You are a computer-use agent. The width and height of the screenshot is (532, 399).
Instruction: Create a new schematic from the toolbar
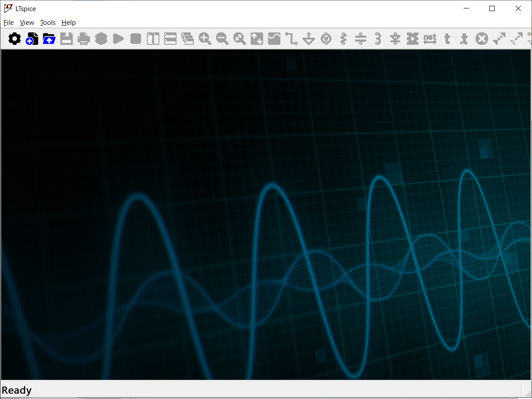[32, 39]
